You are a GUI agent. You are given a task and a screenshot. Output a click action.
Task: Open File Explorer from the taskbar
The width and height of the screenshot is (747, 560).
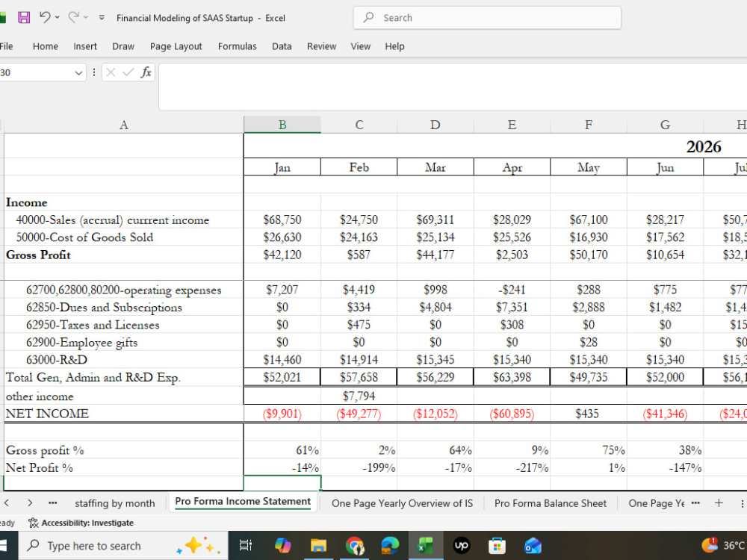coord(318,546)
